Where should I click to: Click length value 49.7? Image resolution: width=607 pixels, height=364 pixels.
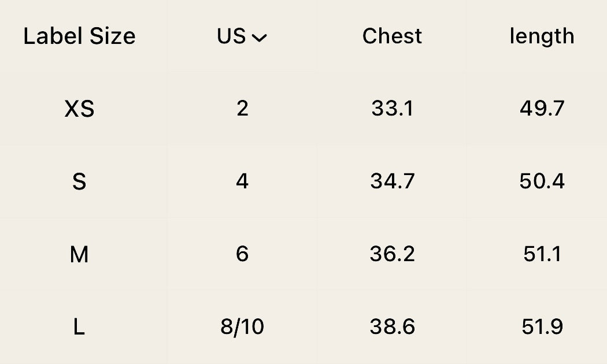[x=542, y=109]
